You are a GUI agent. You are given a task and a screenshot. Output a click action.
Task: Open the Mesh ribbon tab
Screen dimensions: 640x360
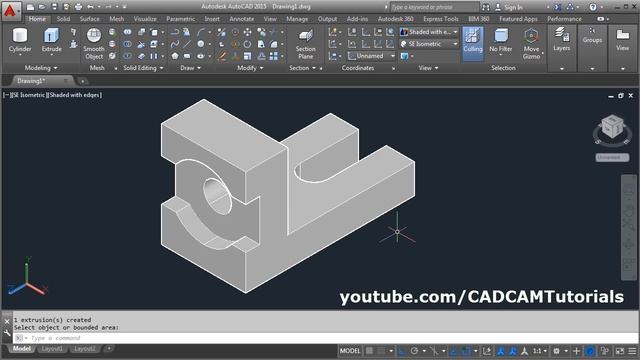pyautogui.click(x=116, y=19)
